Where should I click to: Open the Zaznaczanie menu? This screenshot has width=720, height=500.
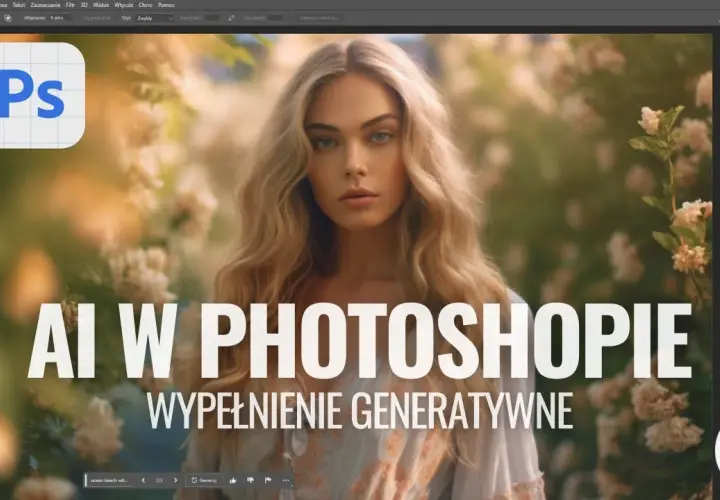45,5
